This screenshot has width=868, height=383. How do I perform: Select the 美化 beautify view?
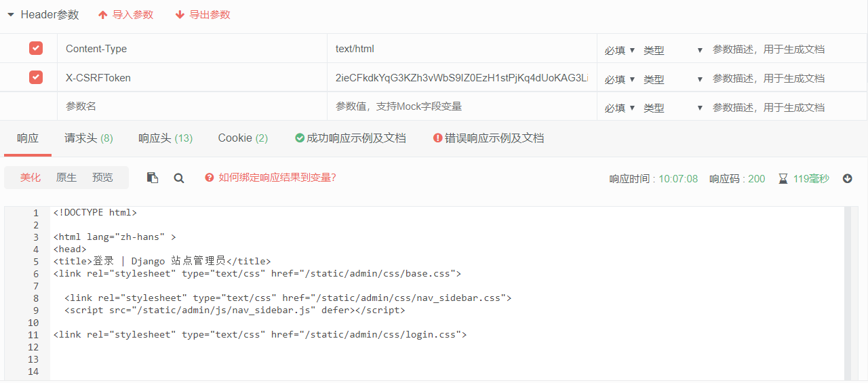pos(31,178)
